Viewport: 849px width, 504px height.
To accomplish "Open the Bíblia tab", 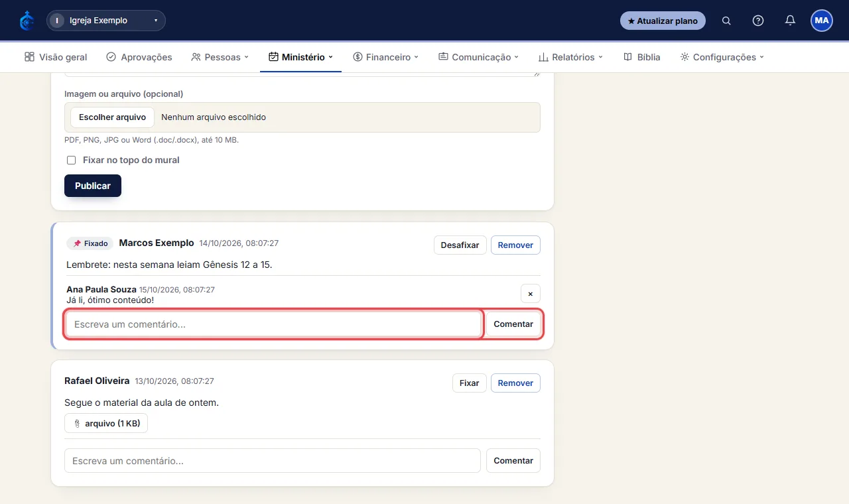I will (x=642, y=57).
